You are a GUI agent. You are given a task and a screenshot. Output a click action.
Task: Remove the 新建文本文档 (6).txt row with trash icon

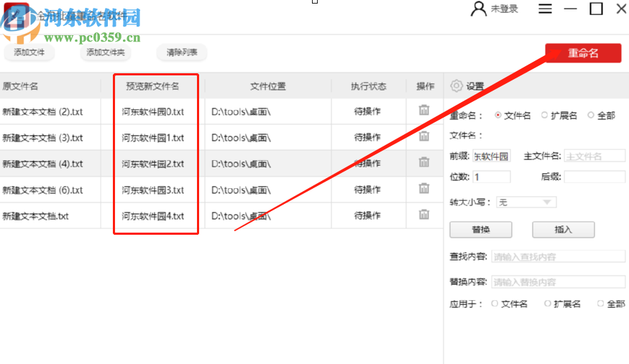click(424, 188)
